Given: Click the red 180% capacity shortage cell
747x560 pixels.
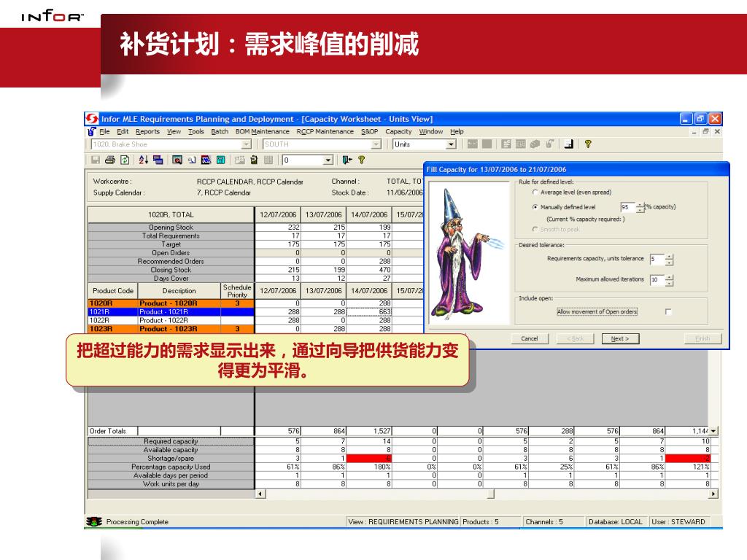Looking at the screenshot, I should (x=369, y=459).
